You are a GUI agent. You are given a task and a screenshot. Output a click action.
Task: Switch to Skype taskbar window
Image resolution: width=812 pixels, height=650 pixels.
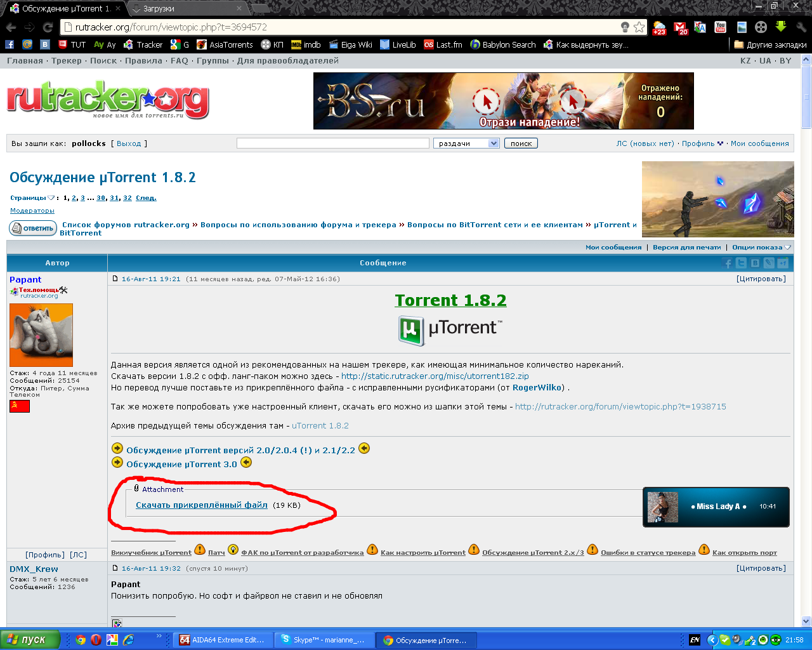[x=325, y=640]
